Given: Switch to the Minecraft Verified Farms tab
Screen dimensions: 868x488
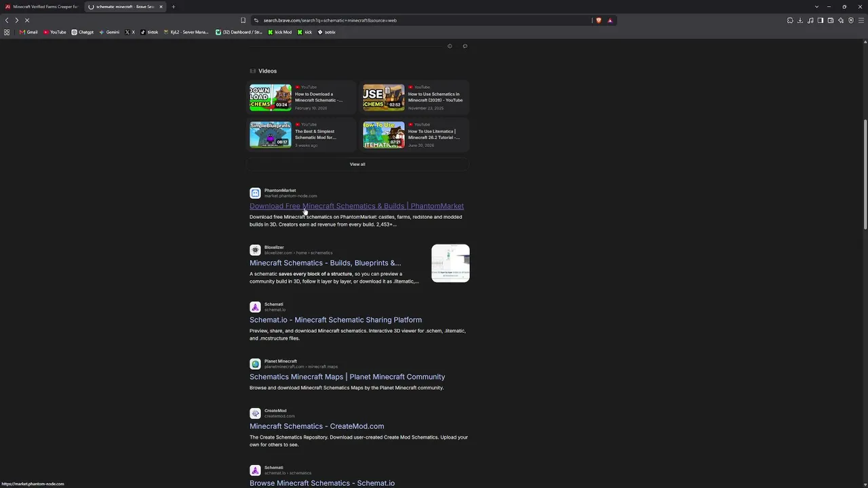Looking at the screenshot, I should point(42,7).
